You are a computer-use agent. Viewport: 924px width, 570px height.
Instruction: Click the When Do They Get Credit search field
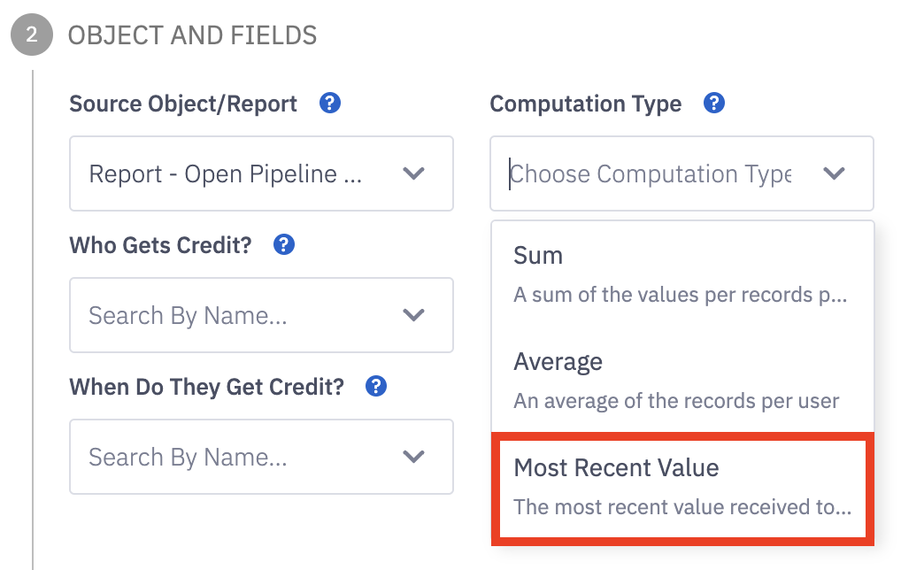click(261, 457)
